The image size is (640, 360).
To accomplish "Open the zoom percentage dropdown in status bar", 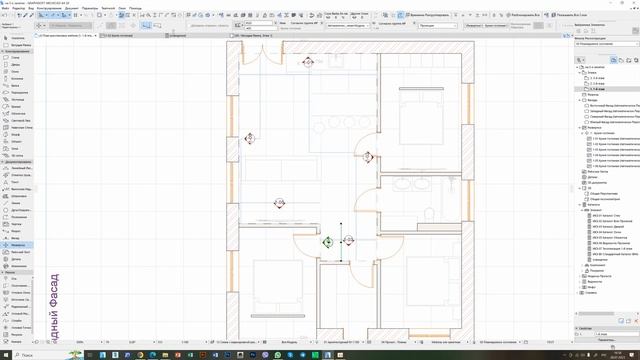I will [x=102, y=342].
